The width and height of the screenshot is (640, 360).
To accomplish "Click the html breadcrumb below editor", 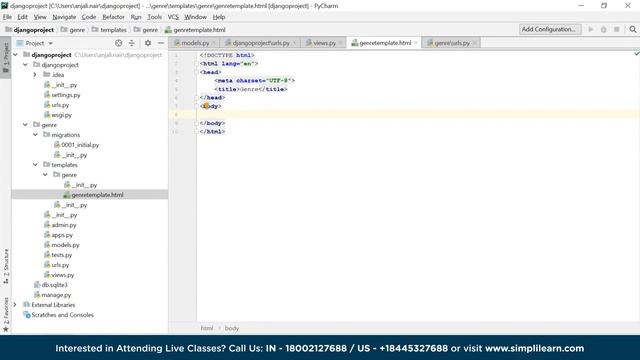I will pyautogui.click(x=207, y=328).
